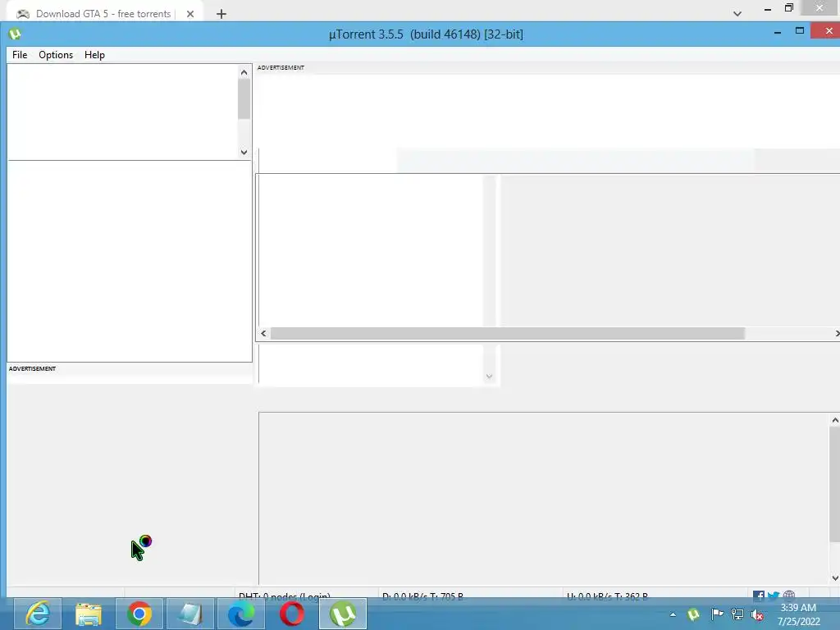
Task: Expand the browser tab search chevron
Action: pos(737,14)
